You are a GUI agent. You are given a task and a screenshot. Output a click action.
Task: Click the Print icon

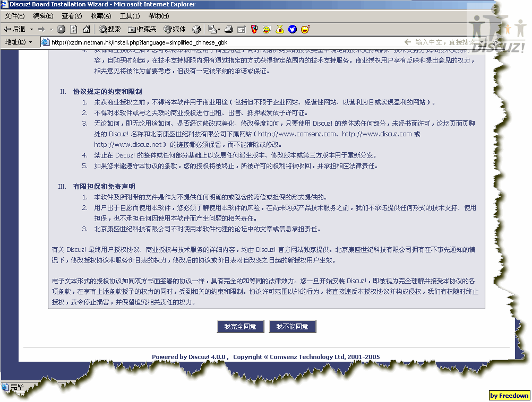coord(229,30)
